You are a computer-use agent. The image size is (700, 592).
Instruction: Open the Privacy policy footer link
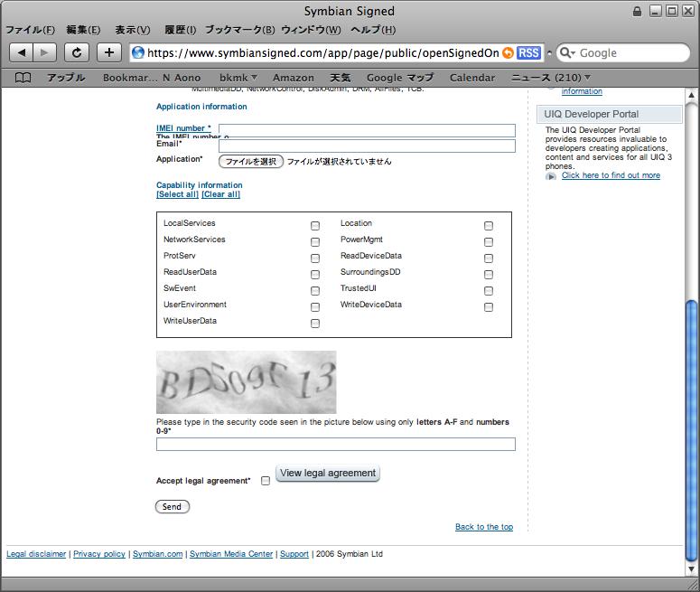[99, 554]
